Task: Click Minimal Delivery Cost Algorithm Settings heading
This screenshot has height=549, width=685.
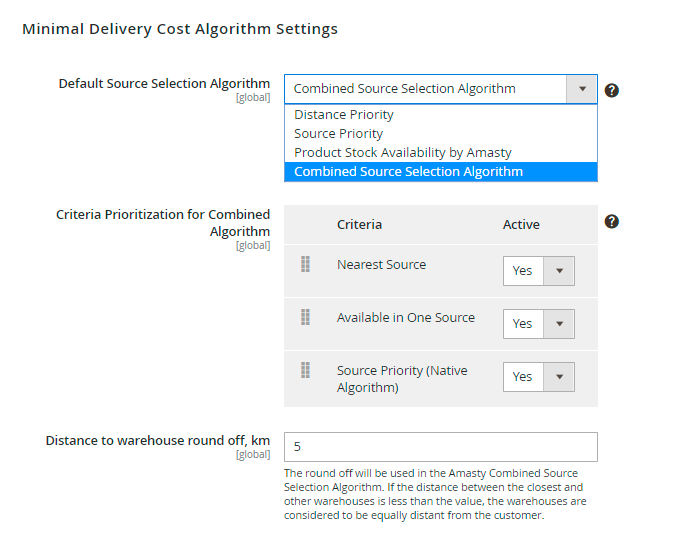Action: [180, 29]
